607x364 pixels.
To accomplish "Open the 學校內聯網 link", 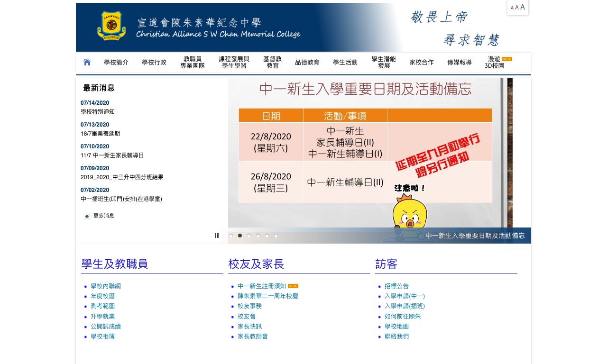I will [106, 286].
